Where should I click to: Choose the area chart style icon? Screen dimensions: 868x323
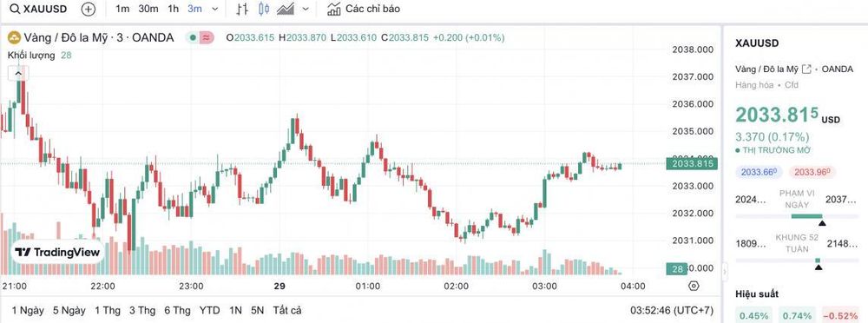[x=286, y=9]
